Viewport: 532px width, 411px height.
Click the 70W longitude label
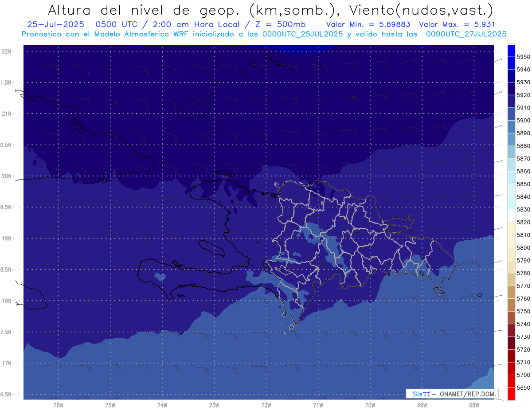(x=370, y=405)
